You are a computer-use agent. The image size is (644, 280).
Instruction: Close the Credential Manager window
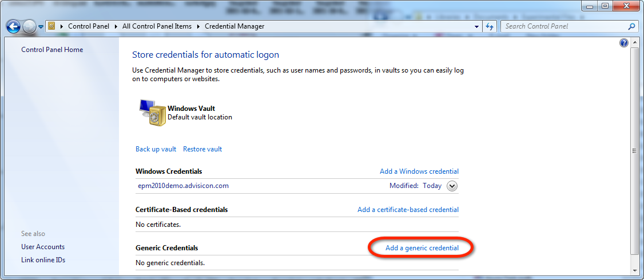[626, 6]
